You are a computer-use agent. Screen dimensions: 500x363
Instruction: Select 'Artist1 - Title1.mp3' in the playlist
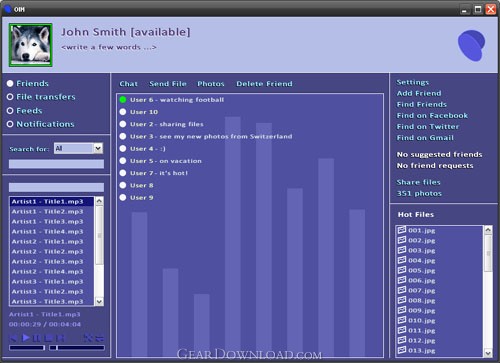(52, 201)
